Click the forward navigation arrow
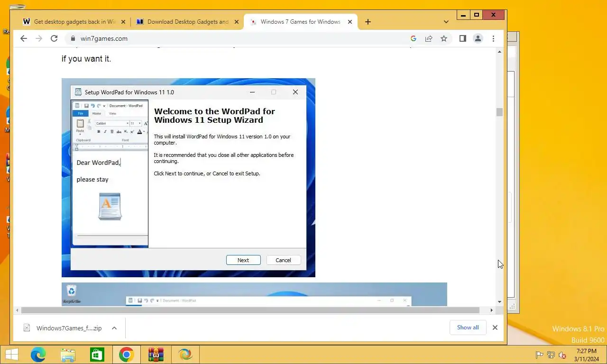 [39, 38]
